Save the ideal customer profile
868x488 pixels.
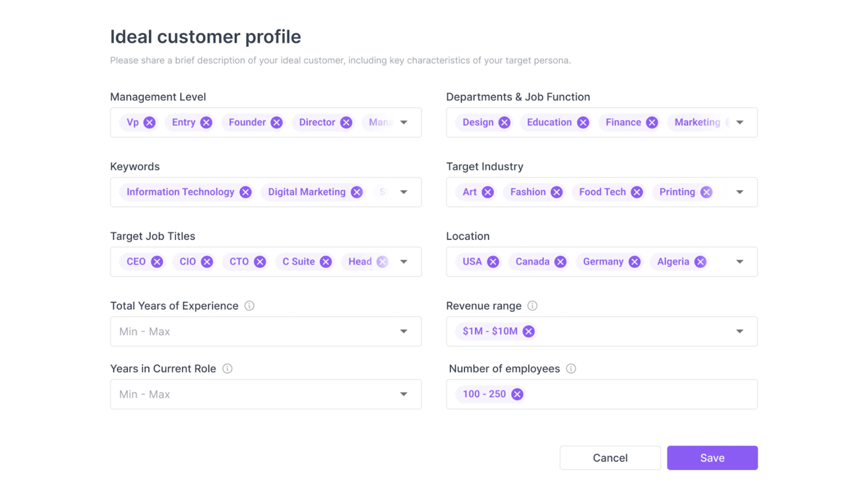pyautogui.click(x=712, y=458)
